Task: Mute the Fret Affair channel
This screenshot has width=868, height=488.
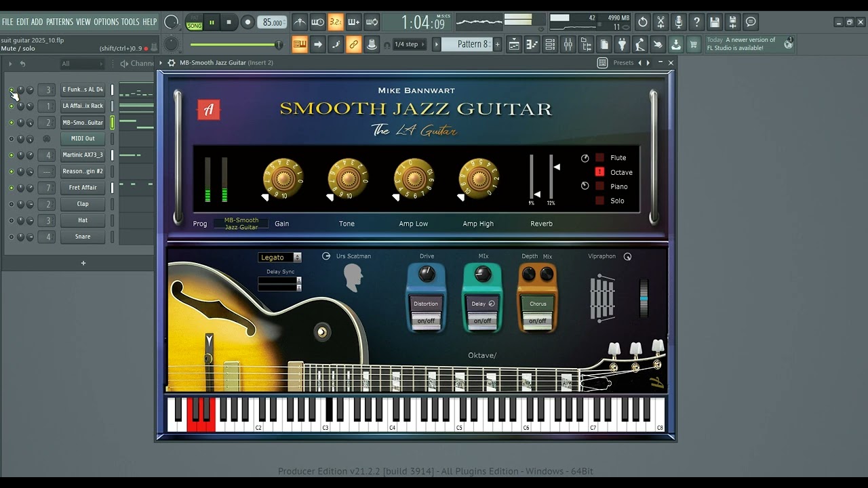Action: [12, 188]
